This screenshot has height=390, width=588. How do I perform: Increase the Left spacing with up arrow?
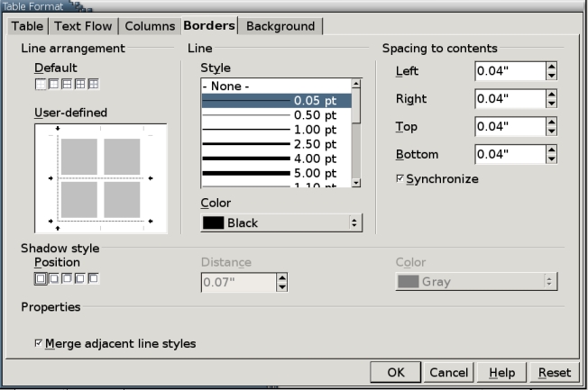552,67
